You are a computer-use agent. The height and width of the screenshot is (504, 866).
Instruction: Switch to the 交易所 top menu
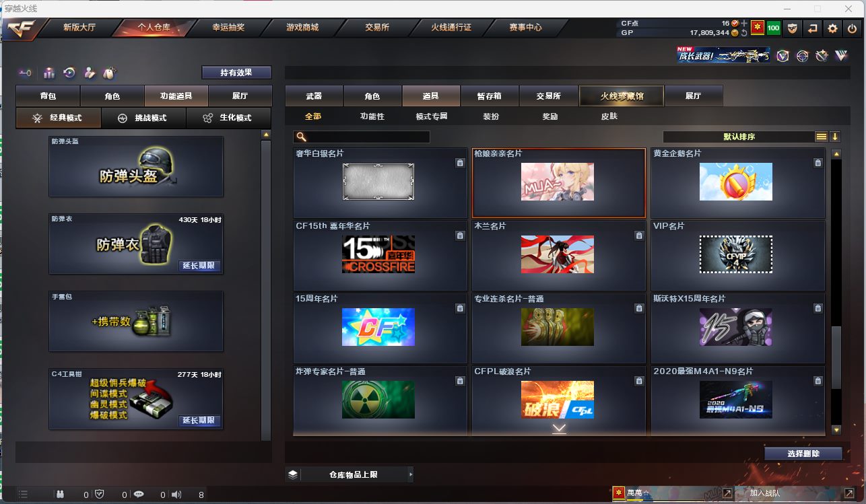(377, 28)
